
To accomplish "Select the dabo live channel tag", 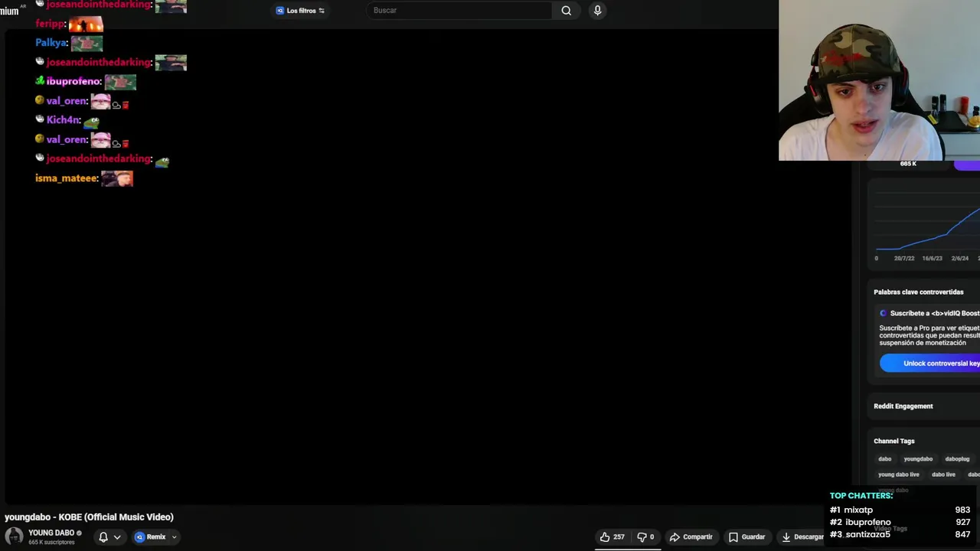I will 943,474.
